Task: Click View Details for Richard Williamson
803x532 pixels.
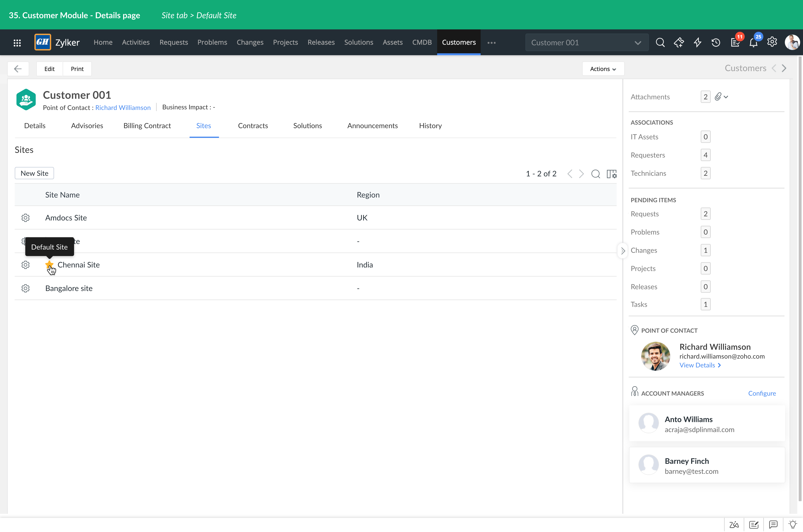Action: [x=700, y=365]
